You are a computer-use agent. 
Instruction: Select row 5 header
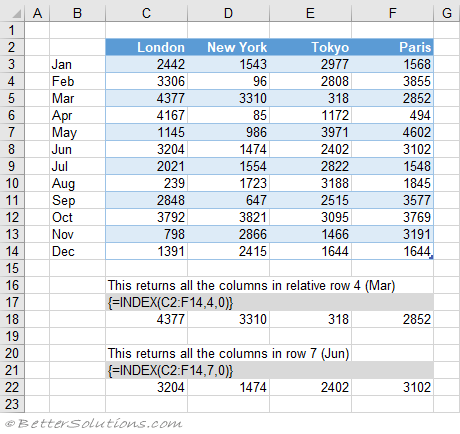click(12, 98)
